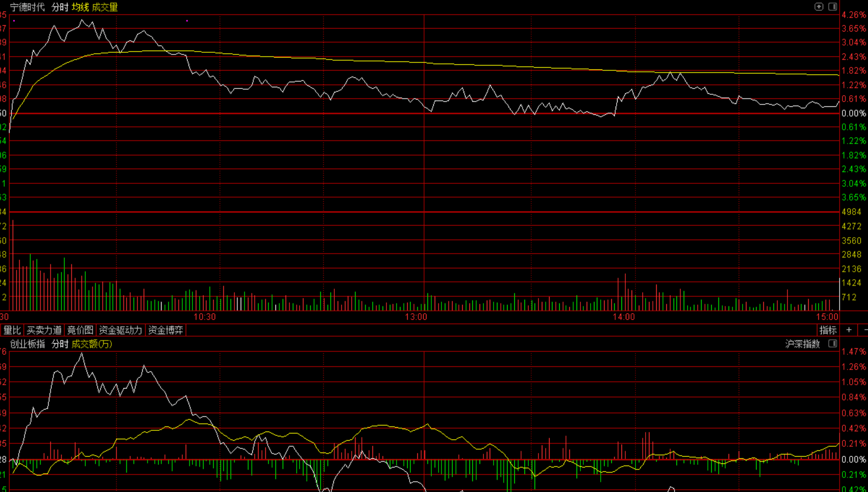Click the 13:00 time axis label
This screenshot has height=492, width=868.
coord(416,317)
